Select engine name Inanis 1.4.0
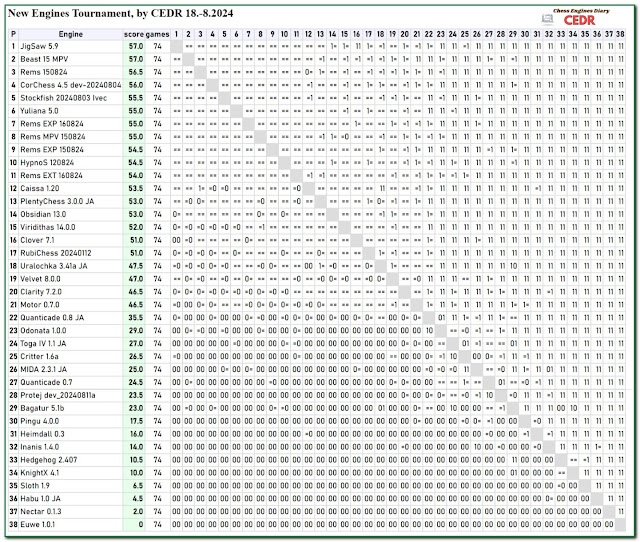The width and height of the screenshot is (640, 542). pyautogui.click(x=40, y=447)
